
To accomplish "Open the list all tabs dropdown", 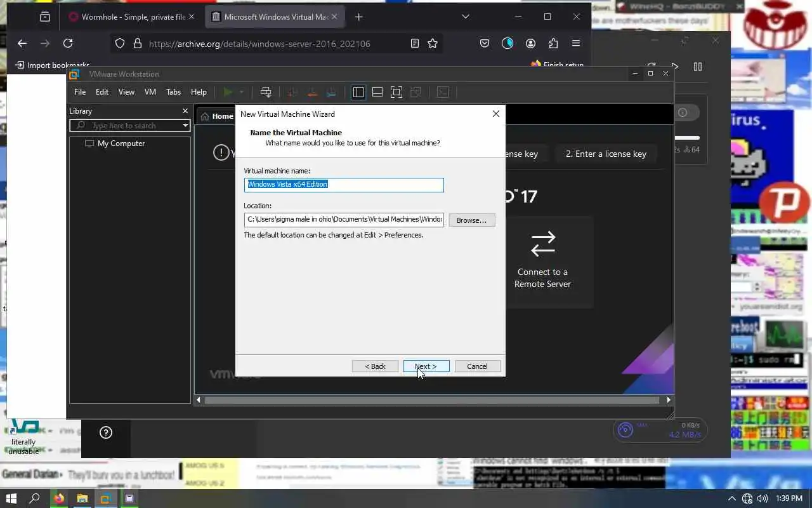I will pyautogui.click(x=465, y=17).
